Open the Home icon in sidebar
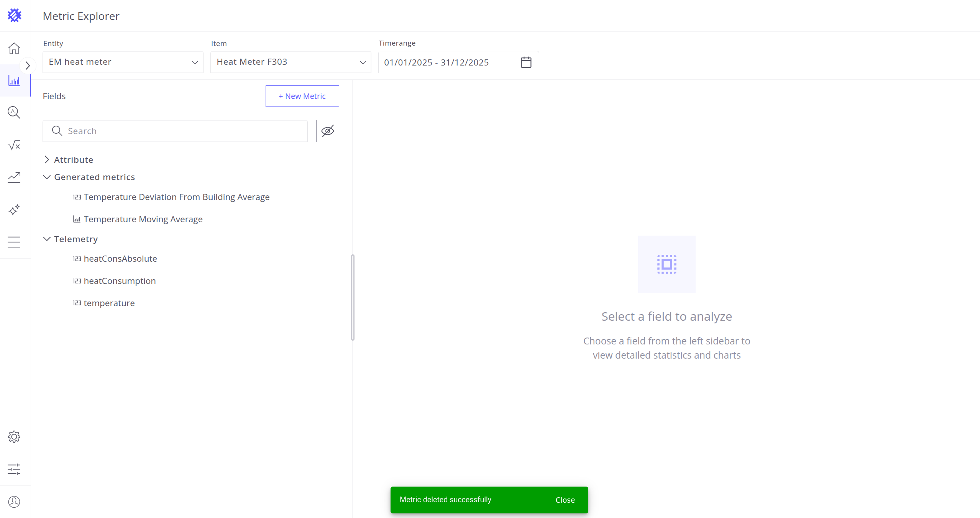 tap(14, 48)
